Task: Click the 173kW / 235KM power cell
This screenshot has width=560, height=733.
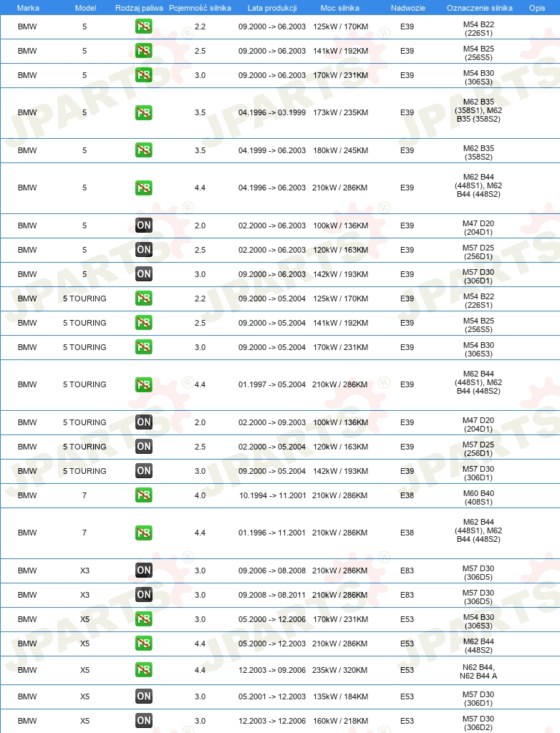Action: coord(340,112)
